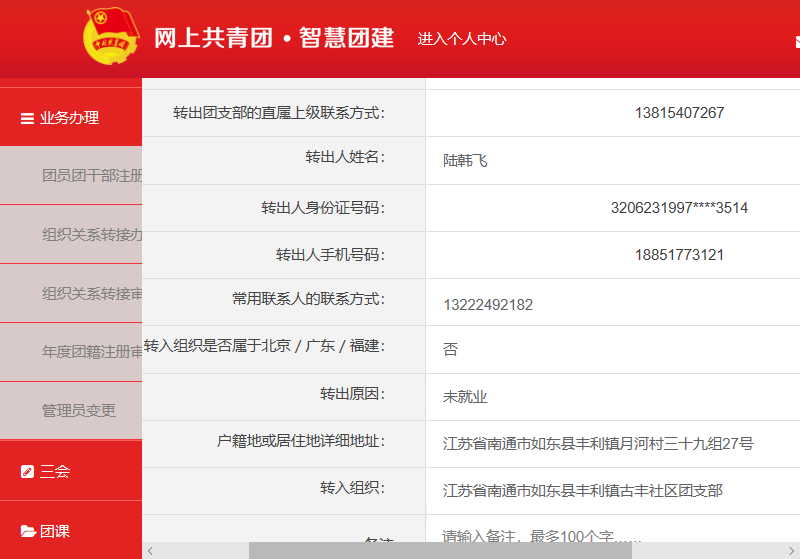Screen dimensions: 800x559
Task: Click the open folder icon beside 团课
Action: pyautogui.click(x=27, y=532)
